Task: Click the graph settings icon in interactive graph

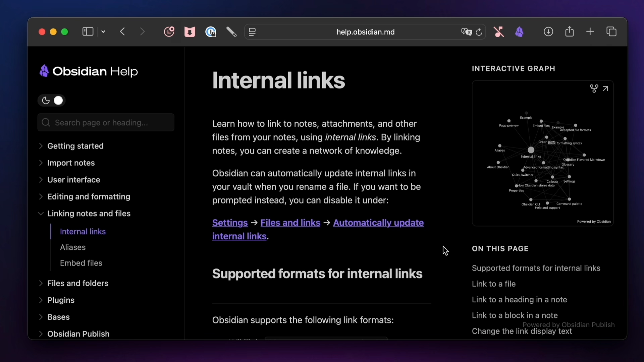Action: (x=594, y=88)
